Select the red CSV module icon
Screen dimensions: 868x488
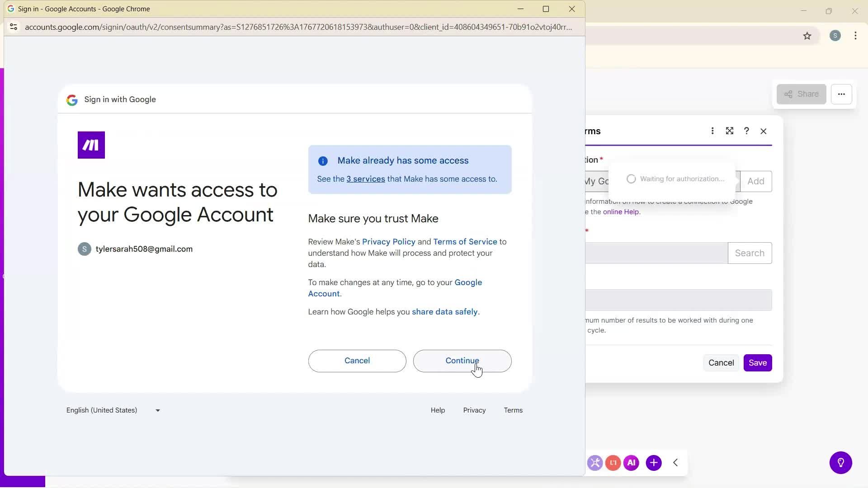613,463
